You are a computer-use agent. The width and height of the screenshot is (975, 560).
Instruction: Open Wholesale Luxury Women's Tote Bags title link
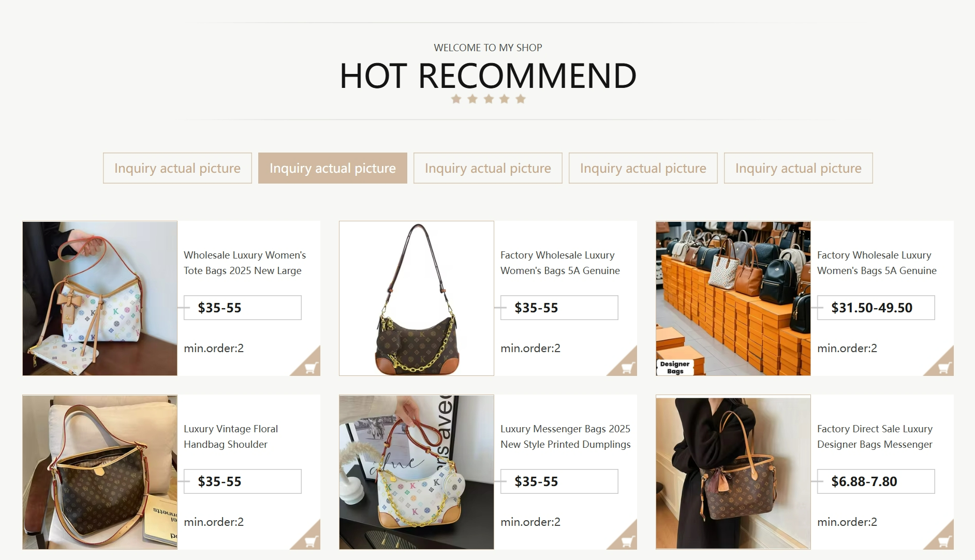(245, 263)
